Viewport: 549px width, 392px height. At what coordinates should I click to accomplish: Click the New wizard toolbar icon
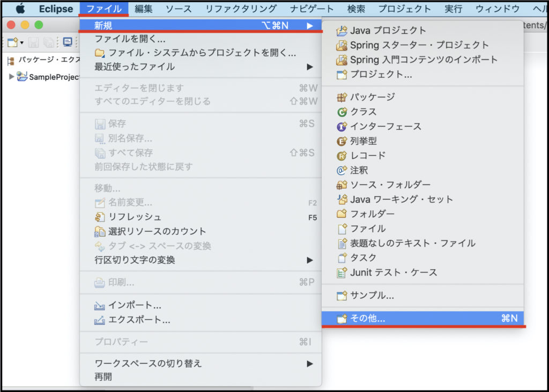[13, 43]
